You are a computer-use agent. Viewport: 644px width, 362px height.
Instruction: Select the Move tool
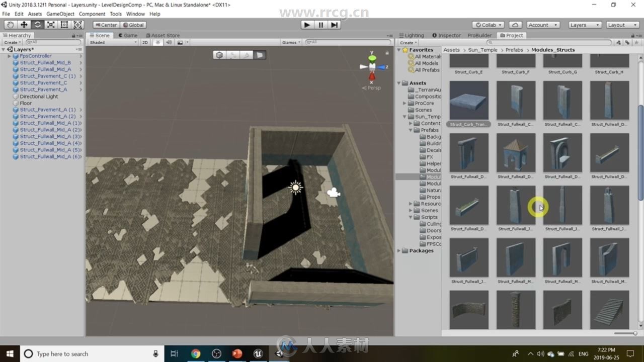pos(24,25)
